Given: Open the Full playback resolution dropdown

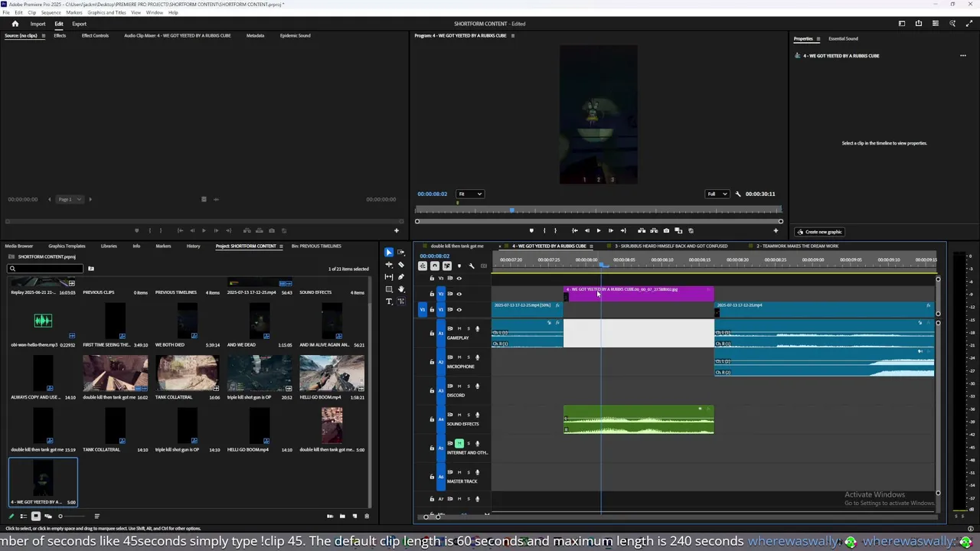Looking at the screenshot, I should pyautogui.click(x=717, y=194).
